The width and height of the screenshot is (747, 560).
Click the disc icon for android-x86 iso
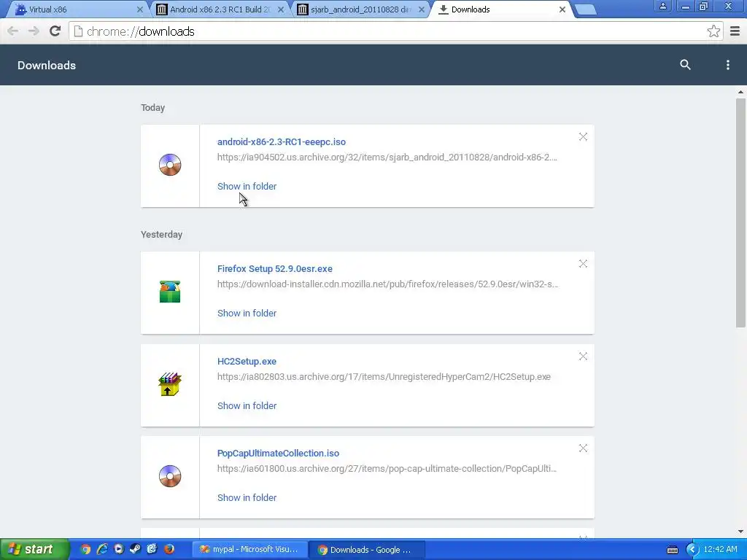170,165
